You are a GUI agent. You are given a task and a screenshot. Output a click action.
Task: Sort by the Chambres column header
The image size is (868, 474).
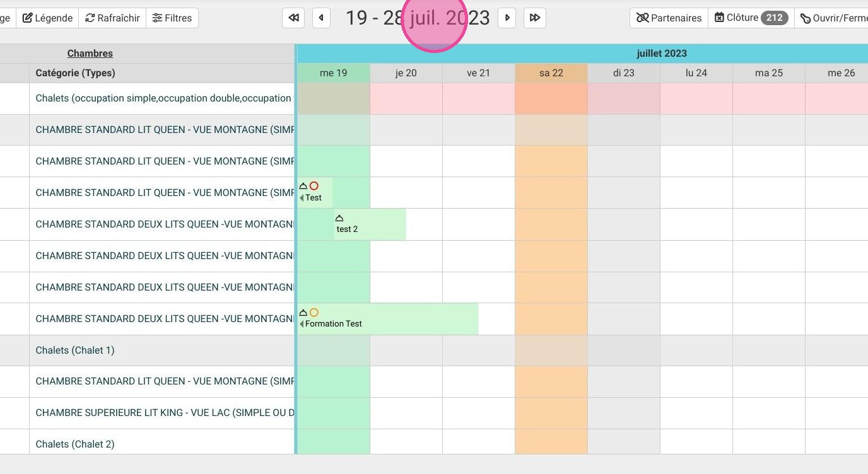coord(90,54)
